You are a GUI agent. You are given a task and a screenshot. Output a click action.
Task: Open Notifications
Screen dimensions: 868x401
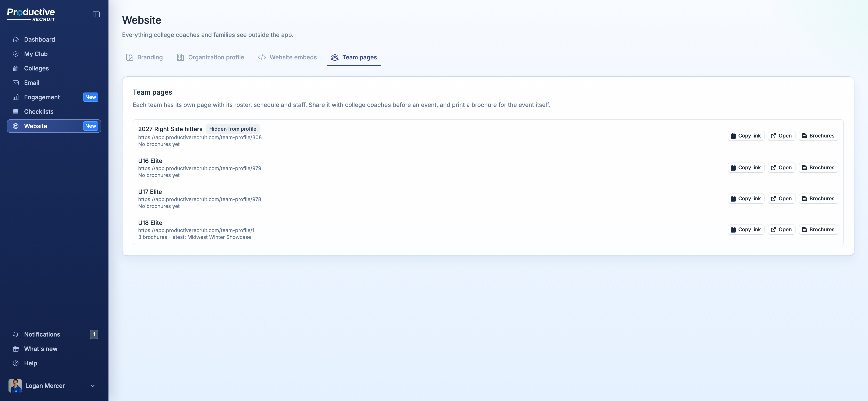(54, 334)
